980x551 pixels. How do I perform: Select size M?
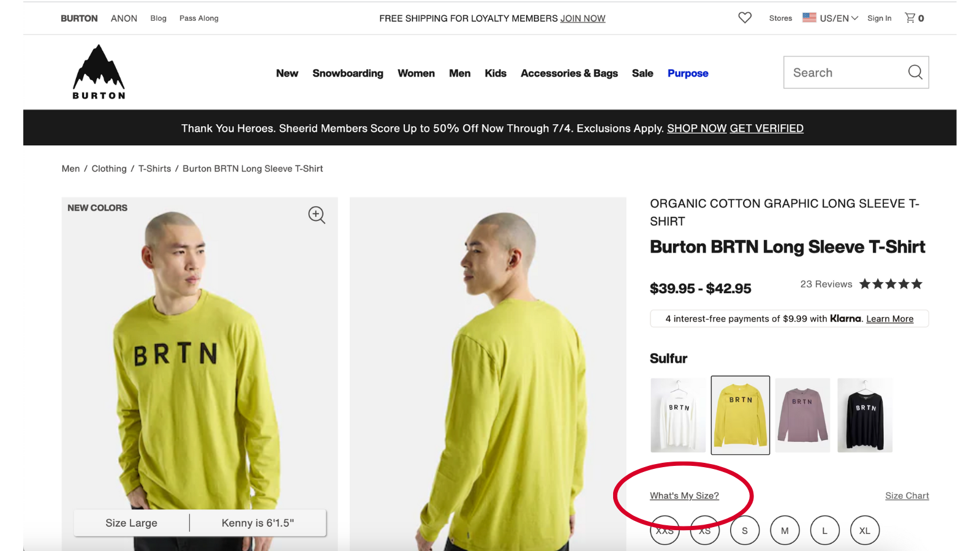pyautogui.click(x=785, y=530)
